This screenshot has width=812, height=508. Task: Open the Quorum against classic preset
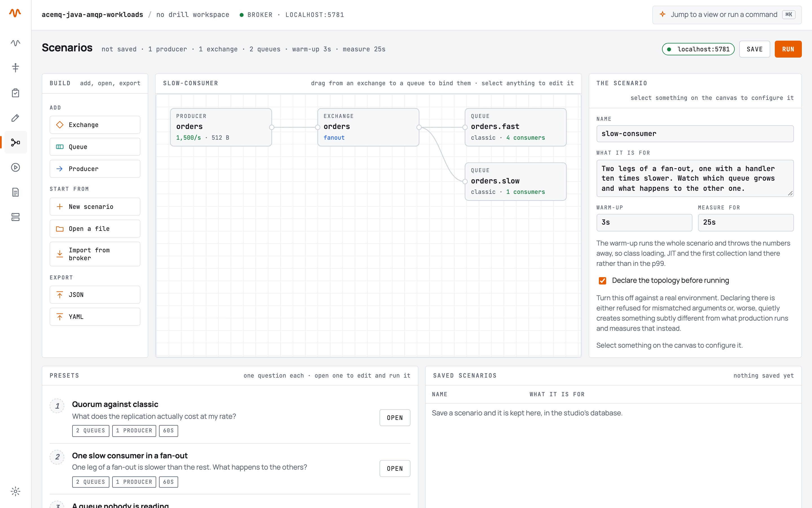pyautogui.click(x=395, y=418)
